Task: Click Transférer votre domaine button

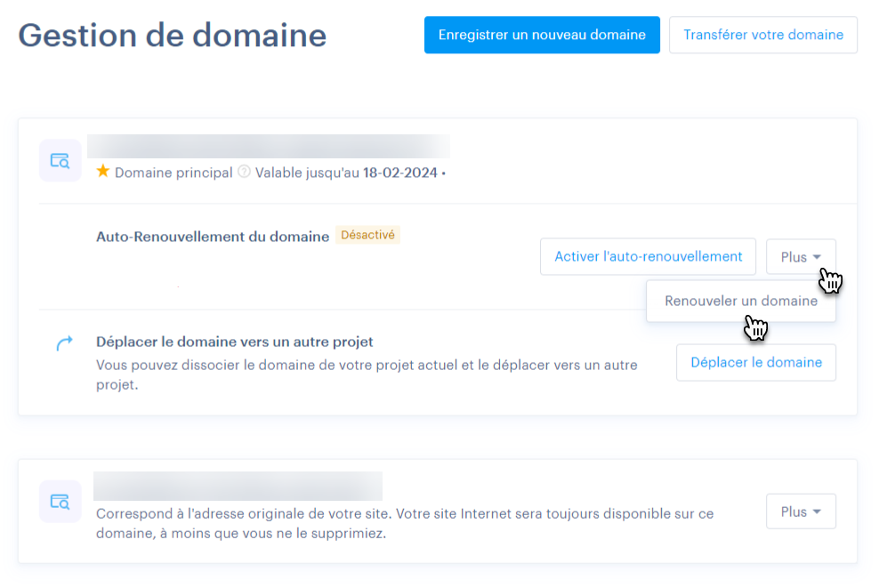Action: [x=762, y=35]
